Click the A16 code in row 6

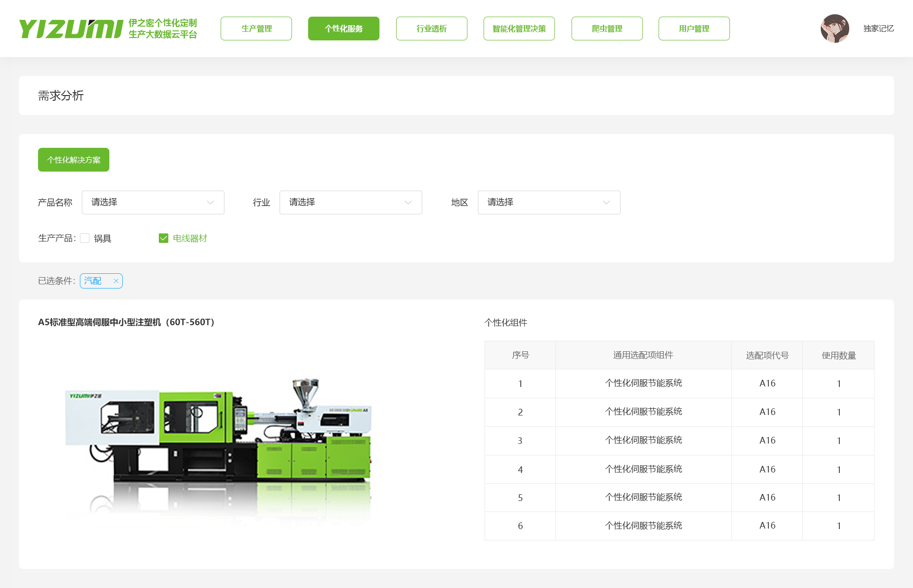pyautogui.click(x=767, y=525)
